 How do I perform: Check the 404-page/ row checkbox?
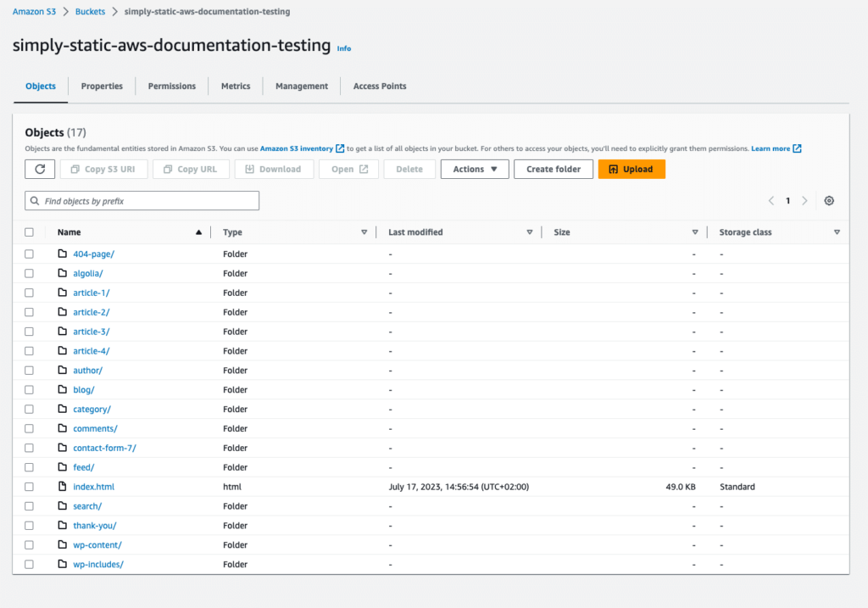[30, 254]
